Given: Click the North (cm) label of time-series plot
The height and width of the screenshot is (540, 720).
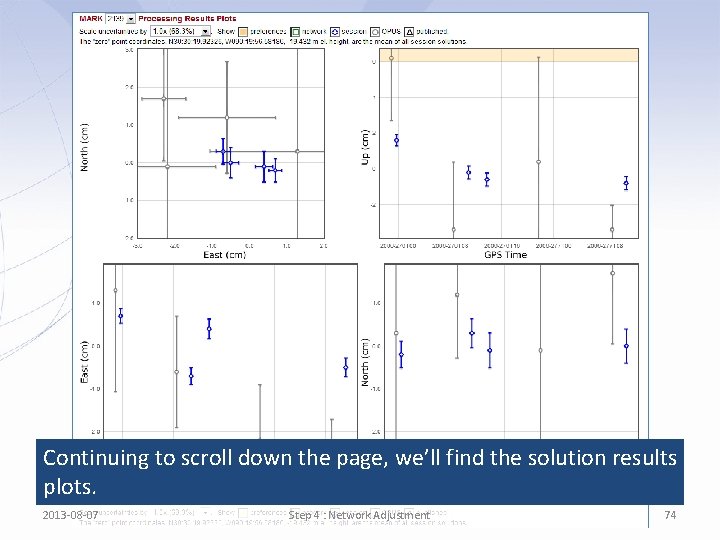Looking at the screenshot, I should (365, 362).
